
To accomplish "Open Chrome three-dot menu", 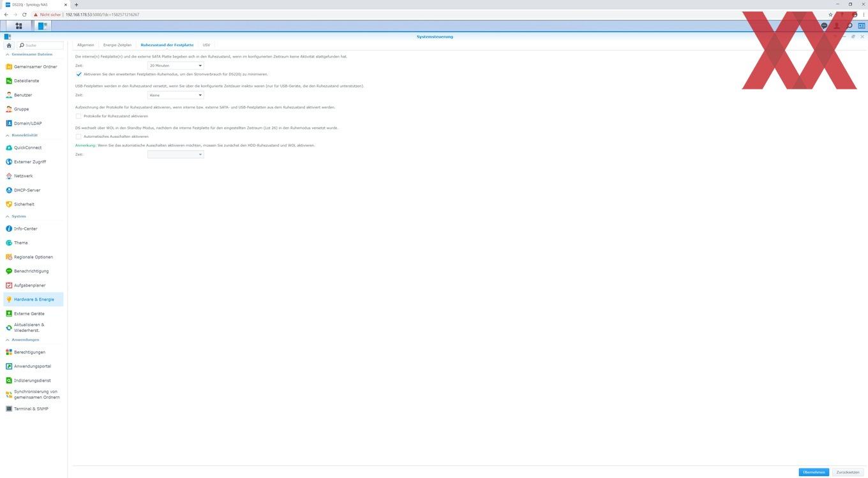I will click(x=864, y=14).
